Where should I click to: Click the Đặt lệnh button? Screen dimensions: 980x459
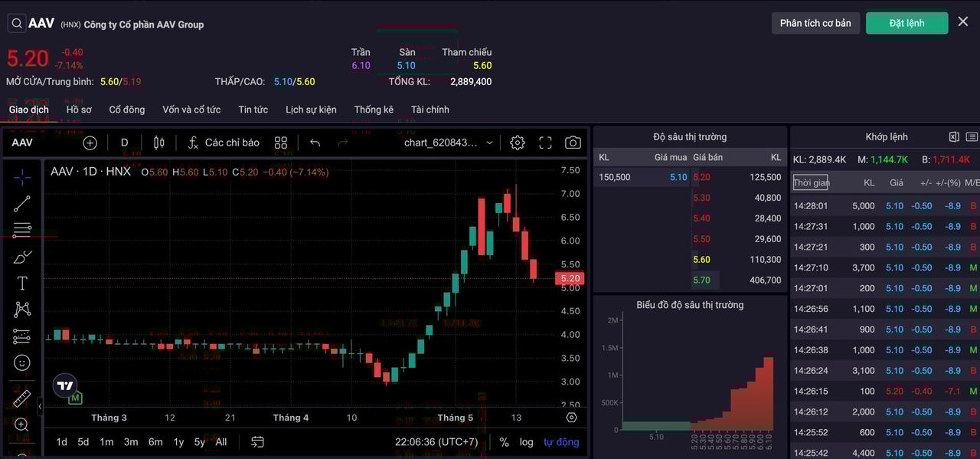pos(906,23)
